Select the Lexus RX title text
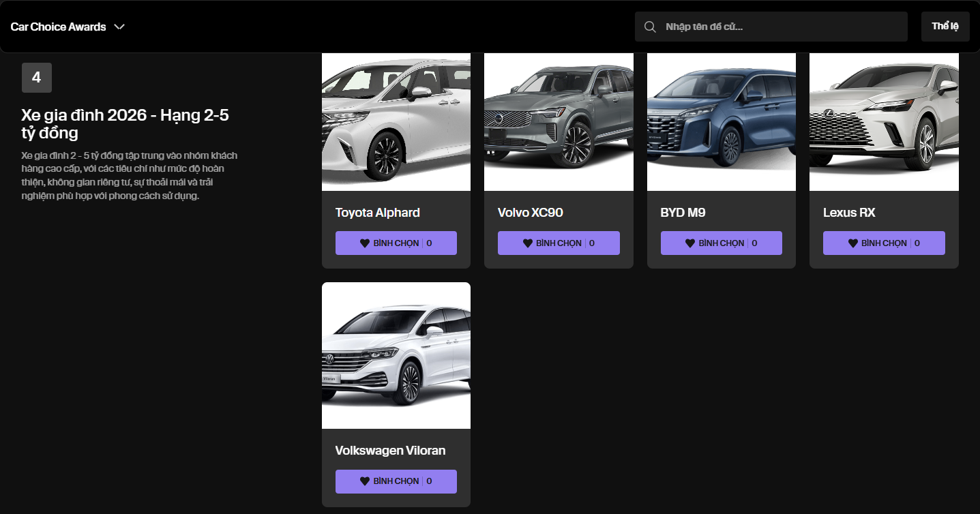The width and height of the screenshot is (980, 514). tap(849, 213)
